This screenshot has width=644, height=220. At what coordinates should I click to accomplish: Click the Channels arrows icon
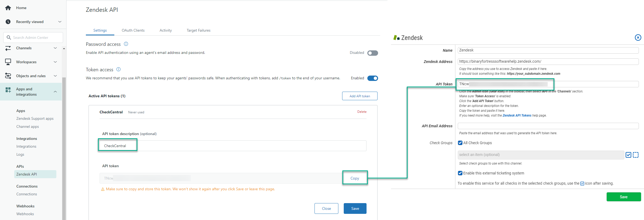[x=8, y=48]
